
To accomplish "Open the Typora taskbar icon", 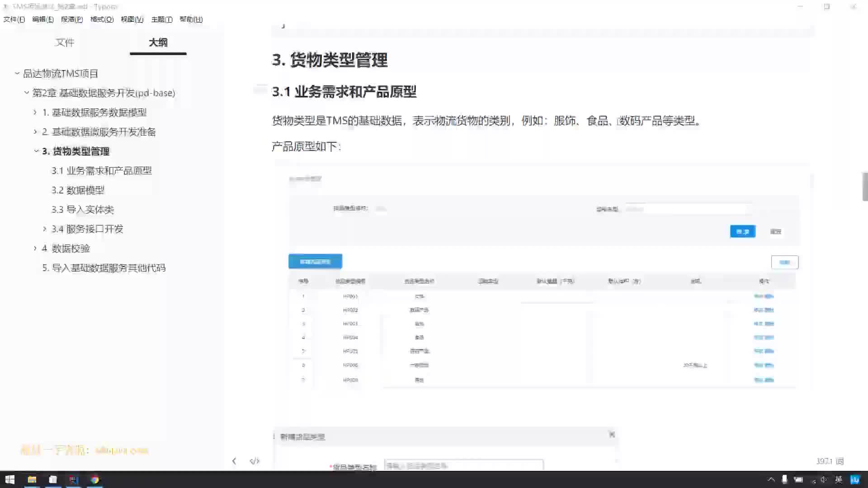I will 52,479.
